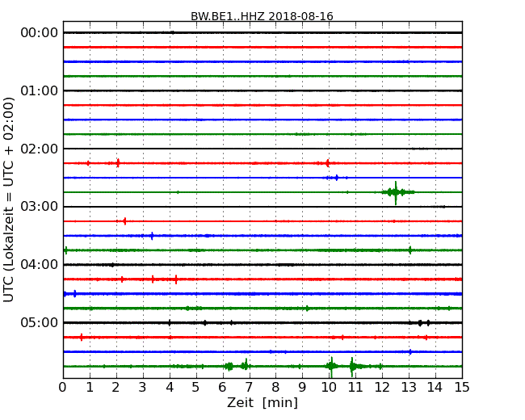Click x-axis tick label 7
Screen dimensions: 525x420
click(x=249, y=388)
